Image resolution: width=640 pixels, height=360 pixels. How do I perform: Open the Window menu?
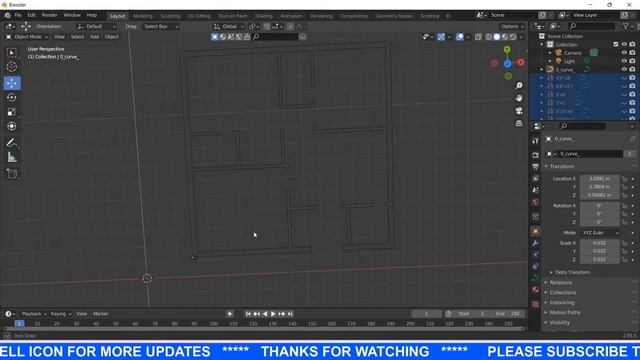[72, 15]
